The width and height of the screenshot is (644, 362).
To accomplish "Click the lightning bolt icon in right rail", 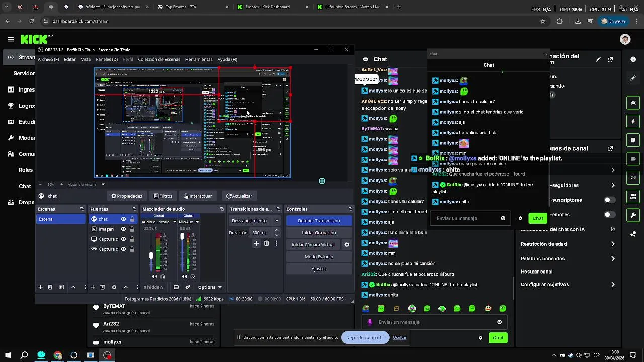I will click(x=633, y=122).
